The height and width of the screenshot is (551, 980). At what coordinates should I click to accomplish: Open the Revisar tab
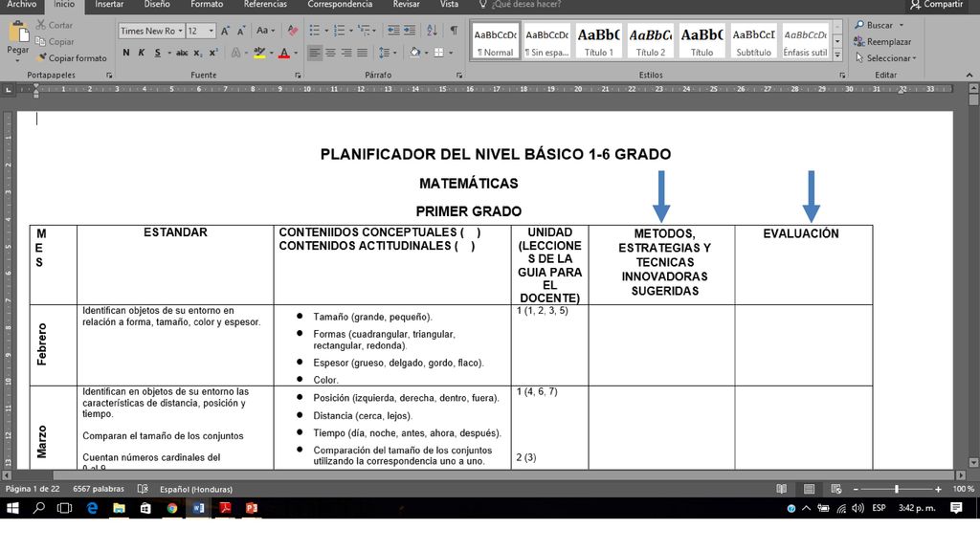[x=406, y=5]
